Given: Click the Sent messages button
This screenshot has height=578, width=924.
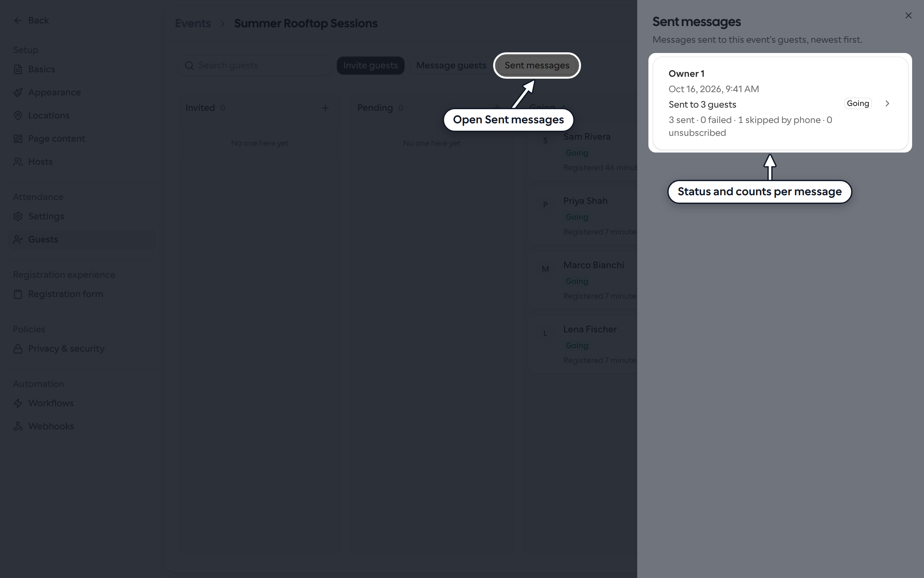Looking at the screenshot, I should pos(537,66).
